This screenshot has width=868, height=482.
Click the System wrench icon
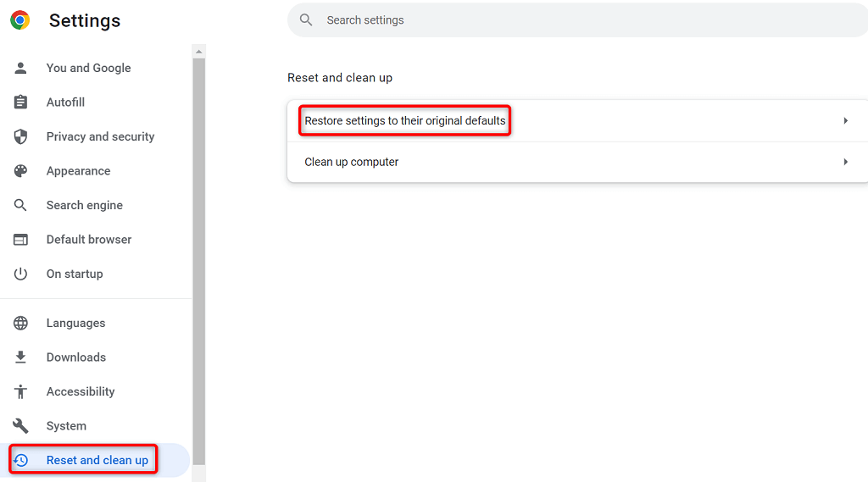20,426
